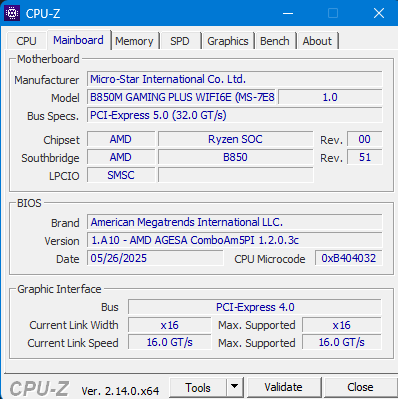Click the Manufacturer label

pos(47,80)
